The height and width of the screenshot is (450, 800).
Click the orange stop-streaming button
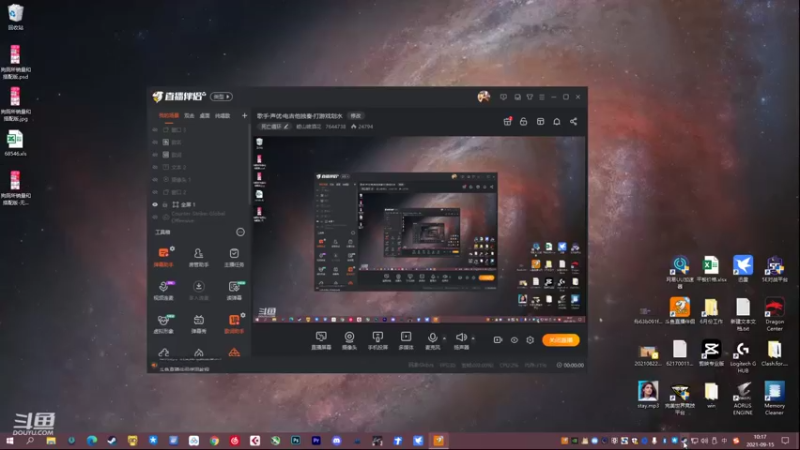point(561,340)
